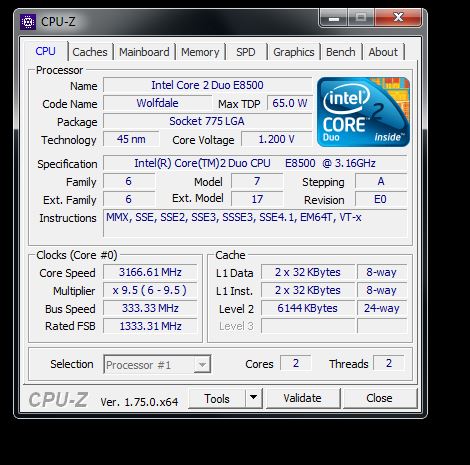Select the Memory tab
This screenshot has height=465, width=470.
200,52
